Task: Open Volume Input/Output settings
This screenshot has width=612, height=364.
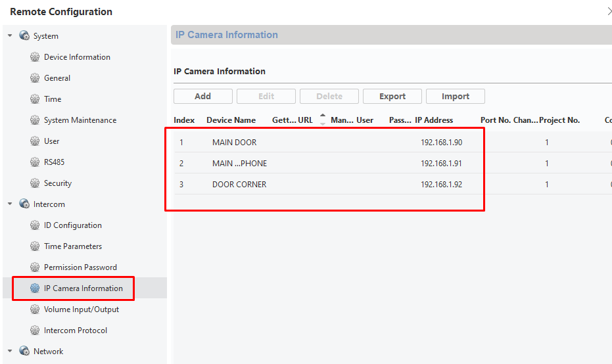Action: pos(82,309)
